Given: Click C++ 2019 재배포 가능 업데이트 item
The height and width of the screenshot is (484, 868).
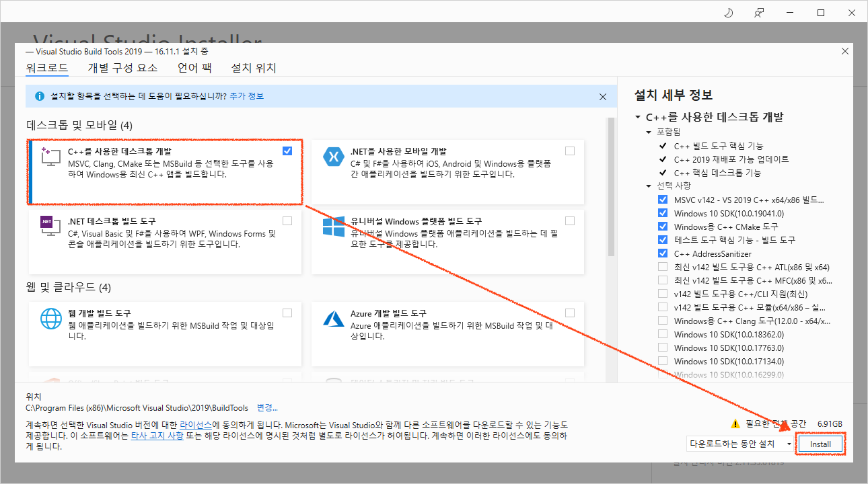Looking at the screenshot, I should (x=731, y=159).
